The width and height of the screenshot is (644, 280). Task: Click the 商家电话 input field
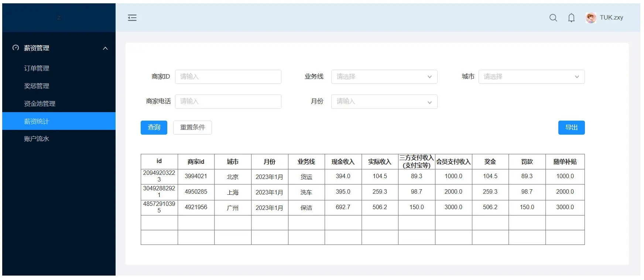(x=228, y=102)
